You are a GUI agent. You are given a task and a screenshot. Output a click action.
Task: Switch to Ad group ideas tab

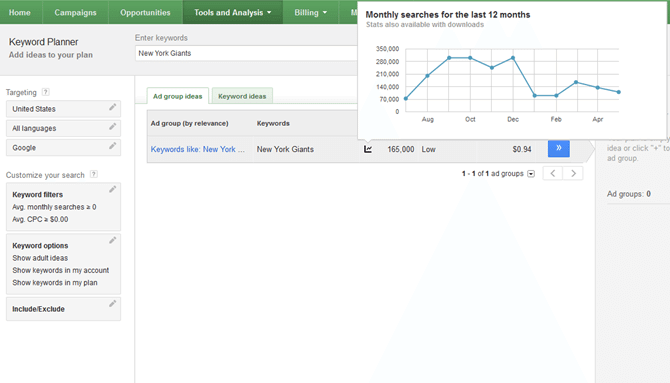pos(178,96)
